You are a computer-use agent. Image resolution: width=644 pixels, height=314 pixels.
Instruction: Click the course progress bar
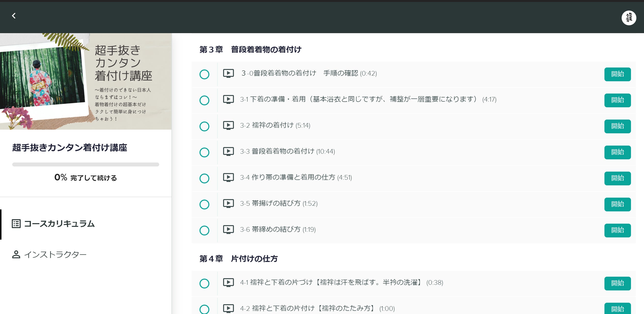[86, 164]
